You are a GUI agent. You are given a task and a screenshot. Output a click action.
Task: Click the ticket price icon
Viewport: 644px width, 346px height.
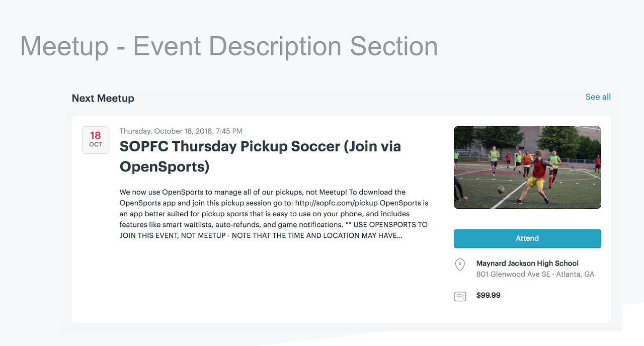(460, 296)
